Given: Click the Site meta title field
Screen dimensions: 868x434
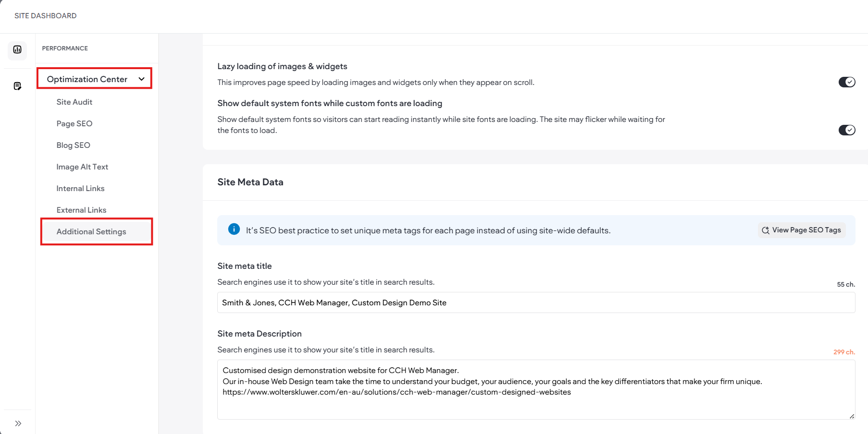Looking at the screenshot, I should click(536, 302).
